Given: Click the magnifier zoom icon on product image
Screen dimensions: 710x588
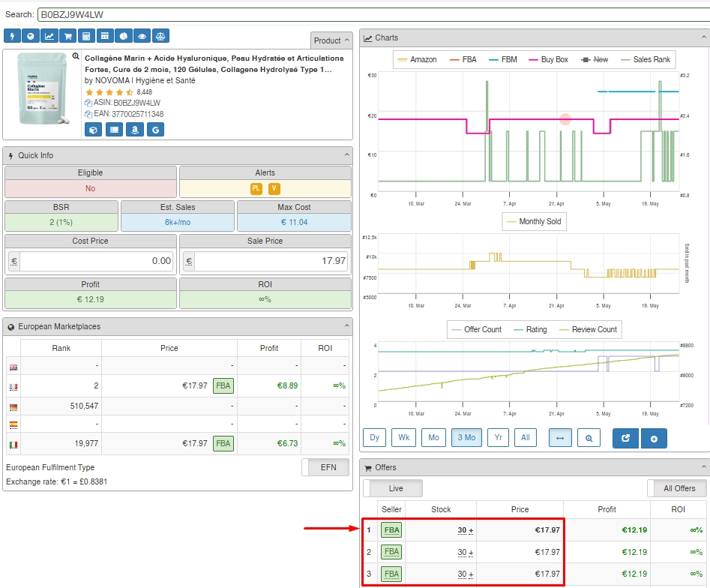Looking at the screenshot, I should [x=76, y=57].
